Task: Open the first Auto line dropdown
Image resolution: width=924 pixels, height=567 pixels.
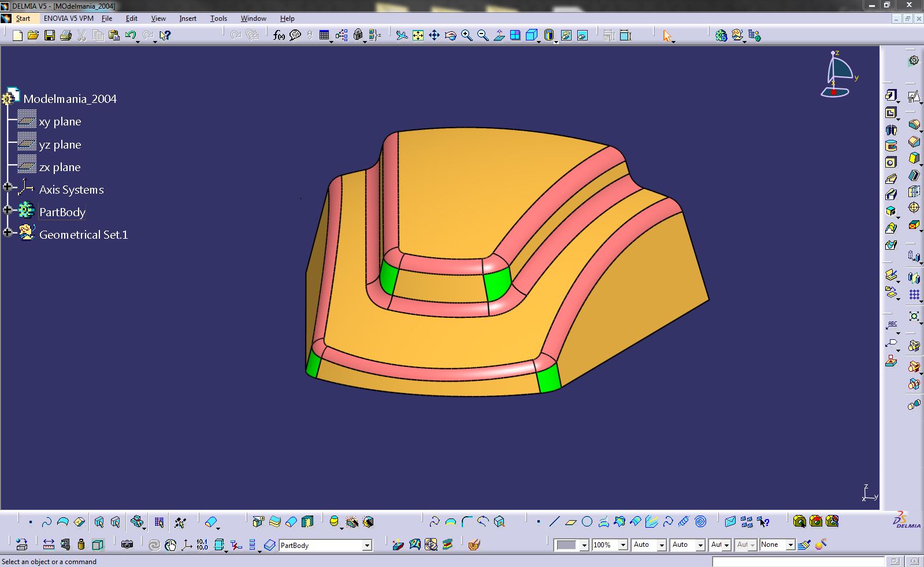Action: 662,545
